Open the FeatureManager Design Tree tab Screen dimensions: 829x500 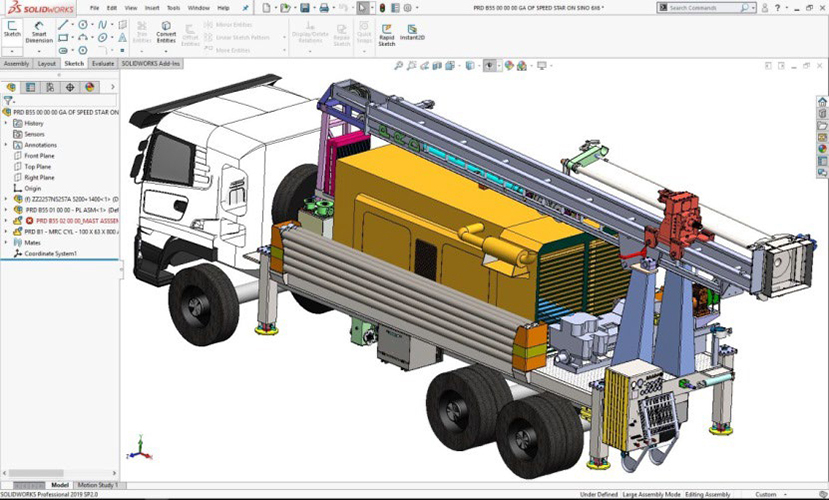pos(11,87)
